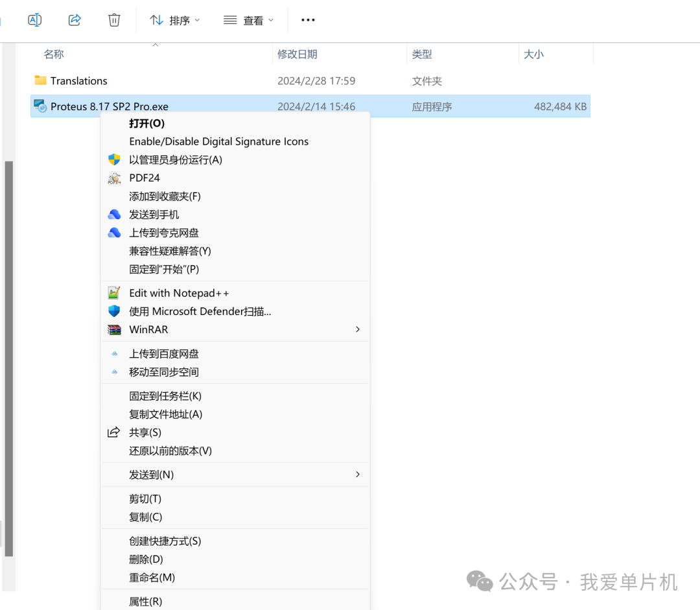
Task: Sort by 修改日期 column header
Action: pos(297,54)
